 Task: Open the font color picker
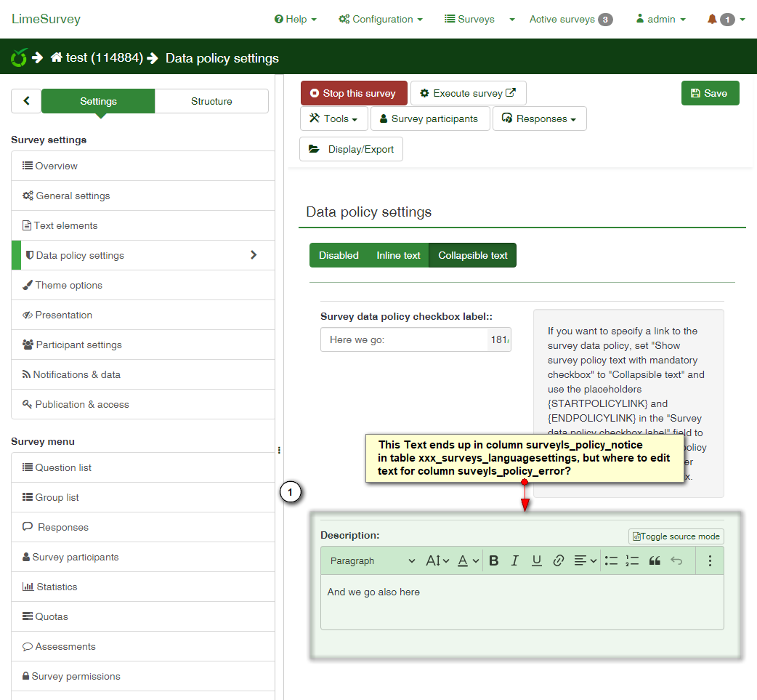pyautogui.click(x=468, y=560)
